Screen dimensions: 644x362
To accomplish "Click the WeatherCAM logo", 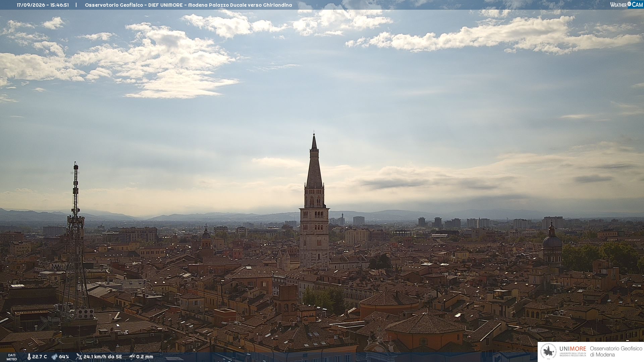I will tap(627, 5).
